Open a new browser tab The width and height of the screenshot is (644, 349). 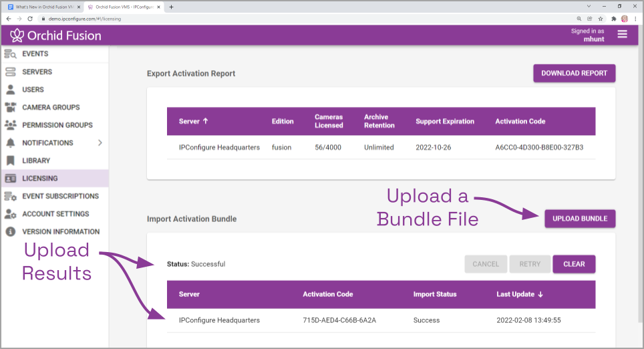point(171,7)
